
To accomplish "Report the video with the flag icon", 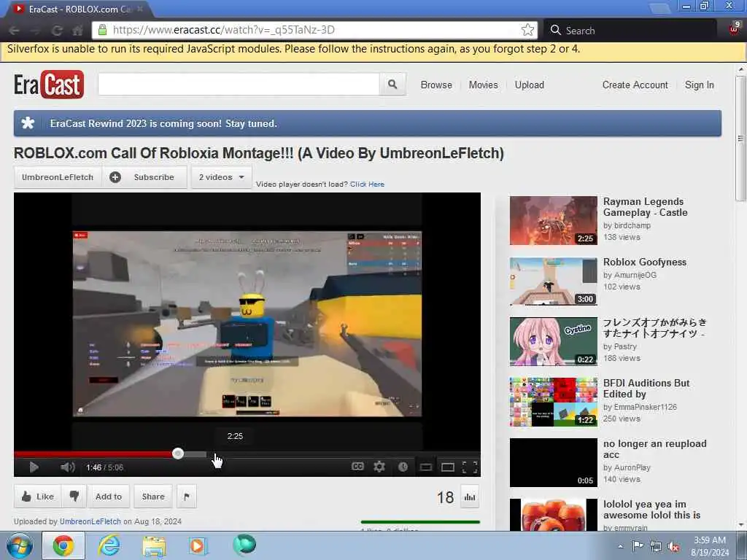I will pyautogui.click(x=186, y=497).
